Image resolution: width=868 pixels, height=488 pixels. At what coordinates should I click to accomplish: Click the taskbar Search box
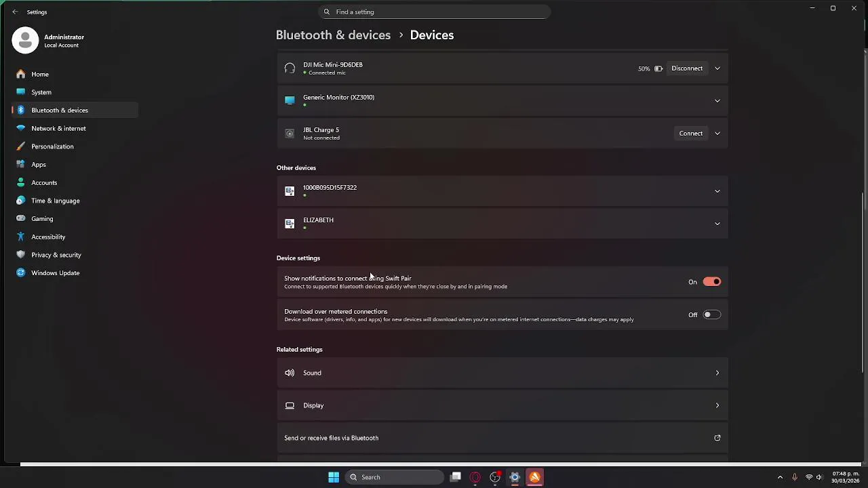pos(395,477)
